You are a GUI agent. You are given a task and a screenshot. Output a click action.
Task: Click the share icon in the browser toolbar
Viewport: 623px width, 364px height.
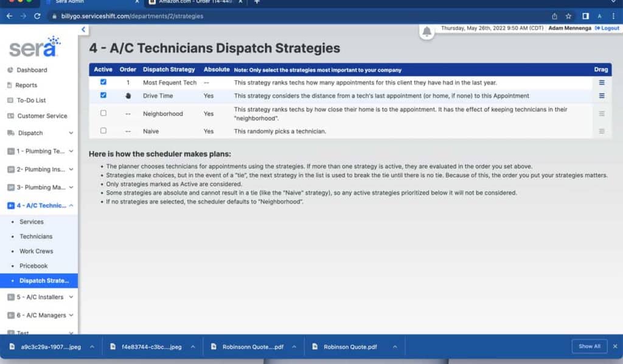[x=554, y=17]
